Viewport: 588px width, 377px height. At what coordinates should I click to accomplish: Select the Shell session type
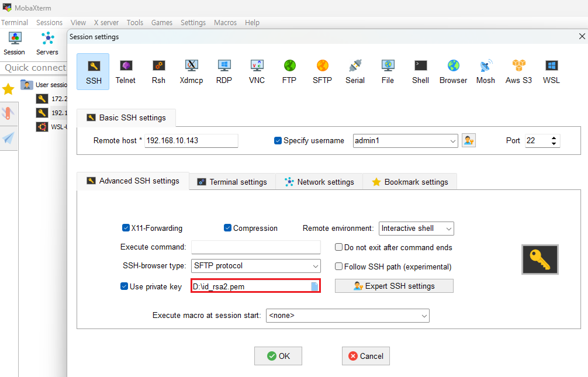[420, 71]
